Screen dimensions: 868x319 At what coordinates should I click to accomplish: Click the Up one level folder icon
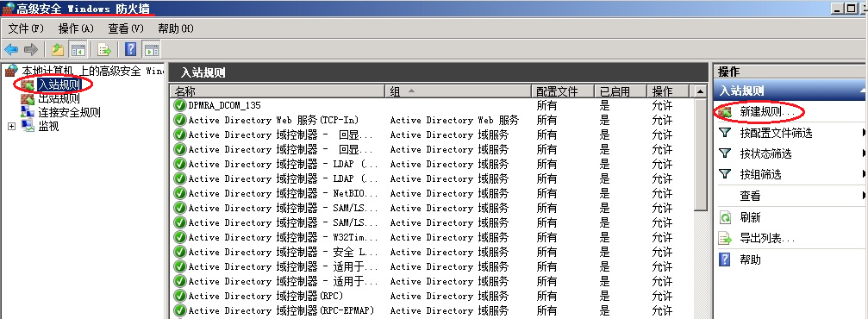click(58, 50)
